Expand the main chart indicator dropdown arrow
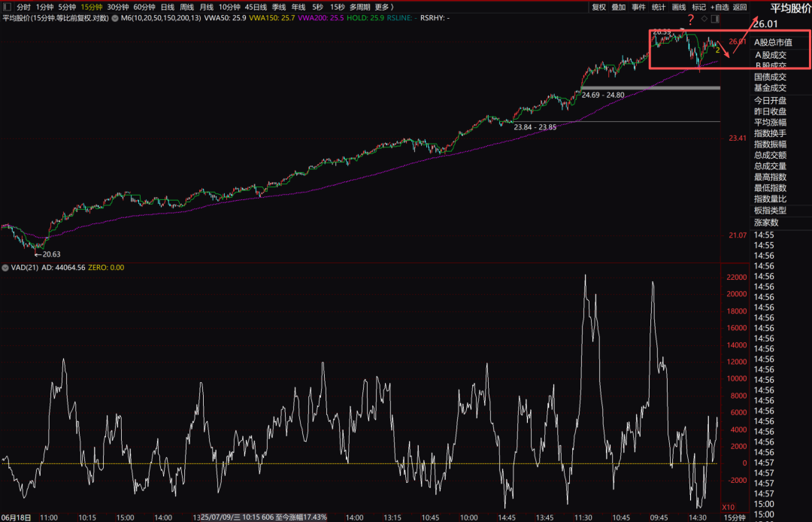Image resolution: width=812 pixels, height=522 pixels. [115, 18]
